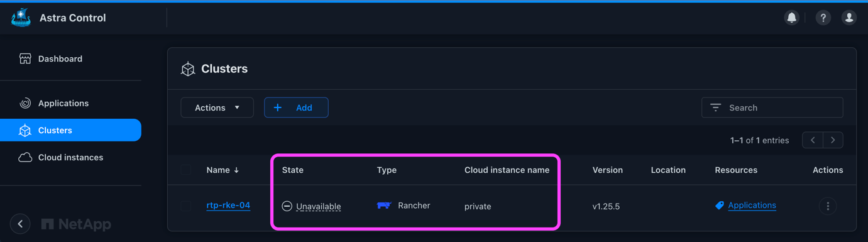868x242 pixels.
Task: Click the Cloud instances cloud icon
Action: coord(25,157)
